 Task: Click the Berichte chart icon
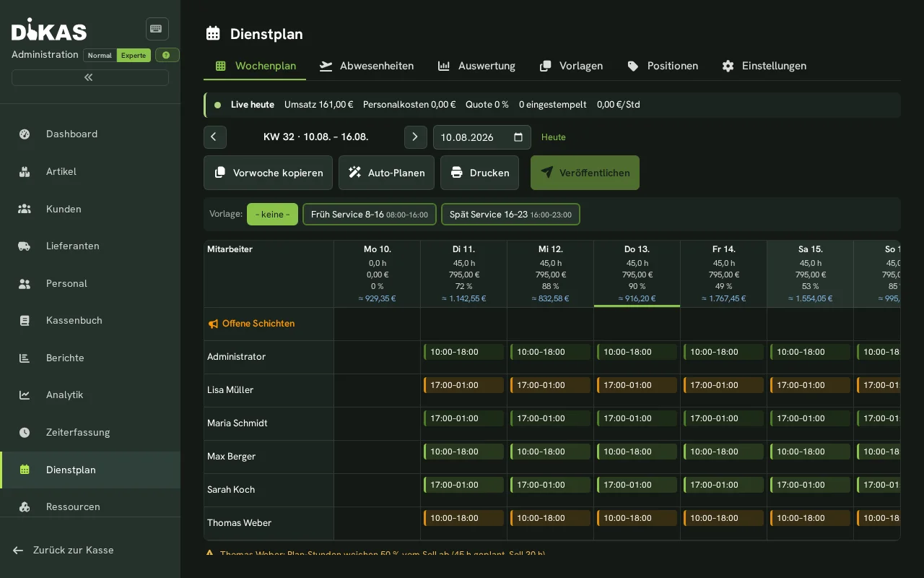25,358
